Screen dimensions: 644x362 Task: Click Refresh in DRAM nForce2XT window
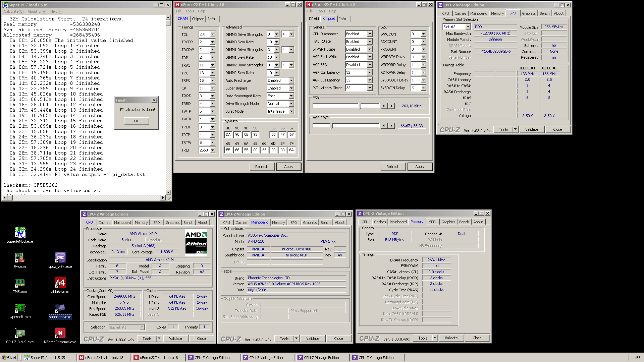tap(262, 167)
